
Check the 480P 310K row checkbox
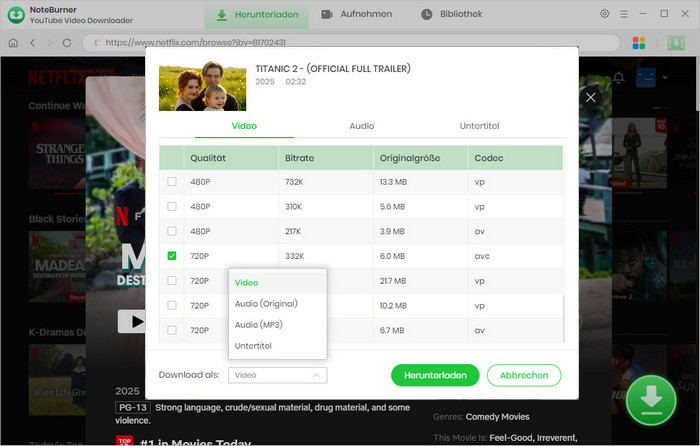click(171, 206)
